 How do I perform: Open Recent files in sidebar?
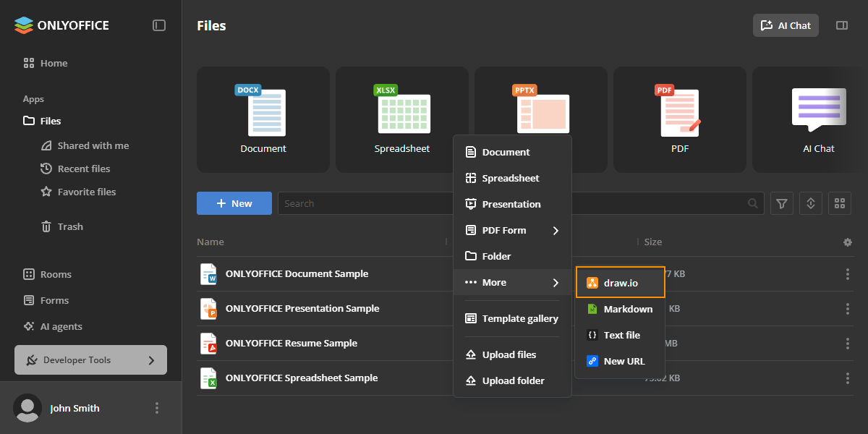coord(76,169)
